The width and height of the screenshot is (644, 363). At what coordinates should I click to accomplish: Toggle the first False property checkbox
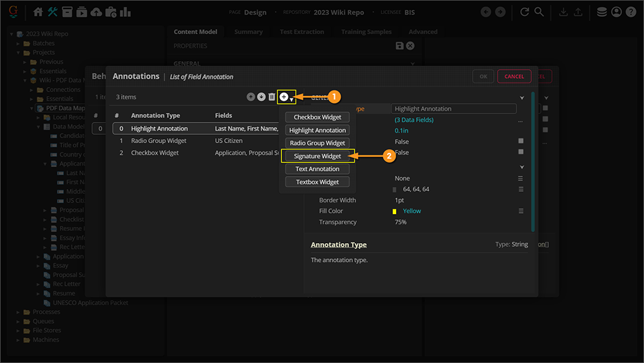pyautogui.click(x=521, y=141)
